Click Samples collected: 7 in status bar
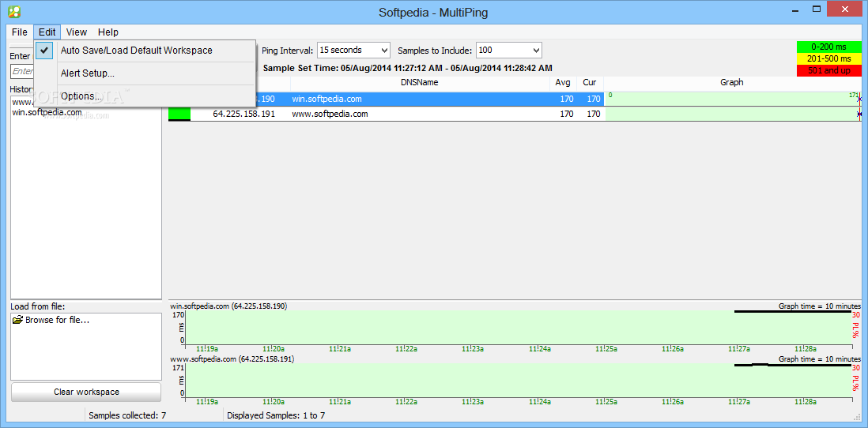868x428 pixels. point(127,415)
